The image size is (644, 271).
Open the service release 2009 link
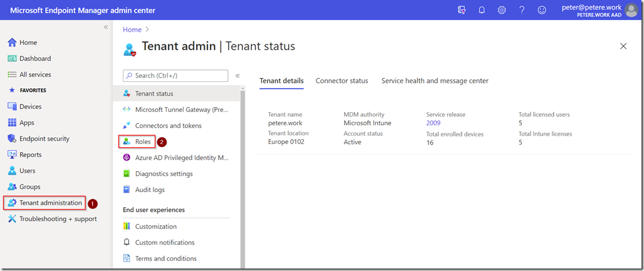[434, 123]
